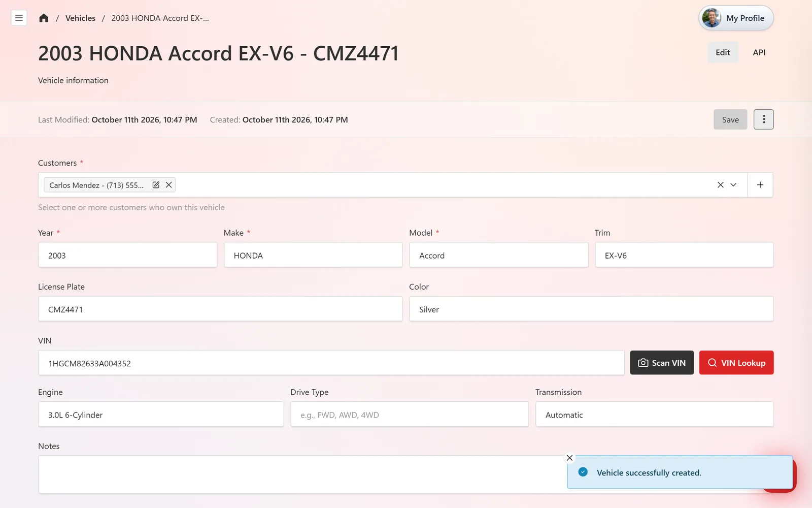Open the three-dot more options menu
This screenshot has width=812, height=508.
763,119
